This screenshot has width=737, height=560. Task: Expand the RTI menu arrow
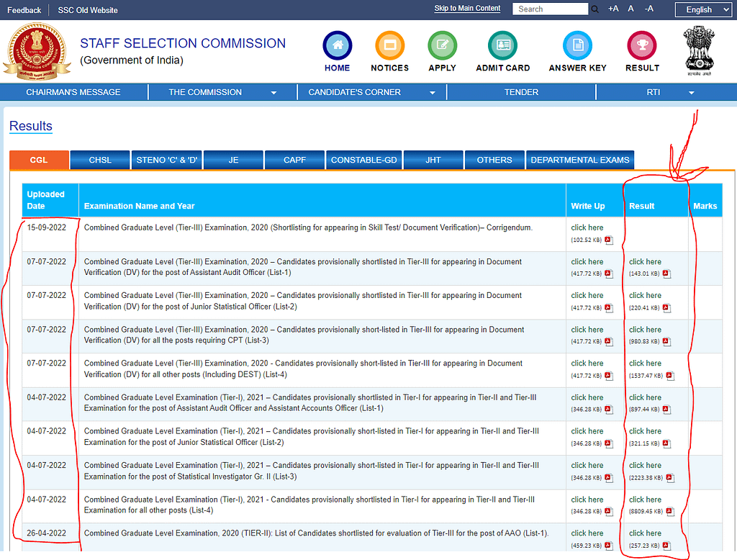click(692, 93)
